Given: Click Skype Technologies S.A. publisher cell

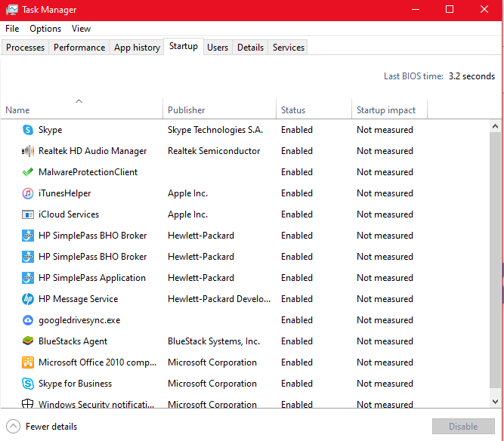Looking at the screenshot, I should pyautogui.click(x=215, y=130).
